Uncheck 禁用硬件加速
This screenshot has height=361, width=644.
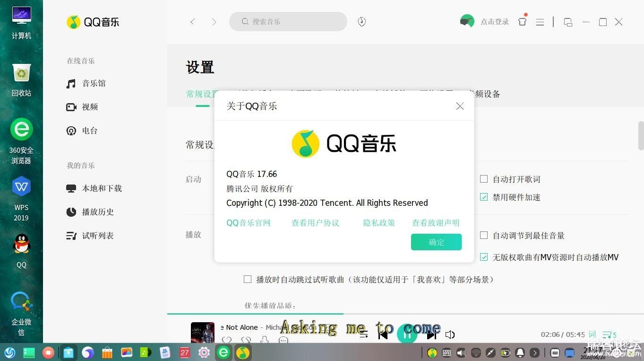[x=484, y=197]
